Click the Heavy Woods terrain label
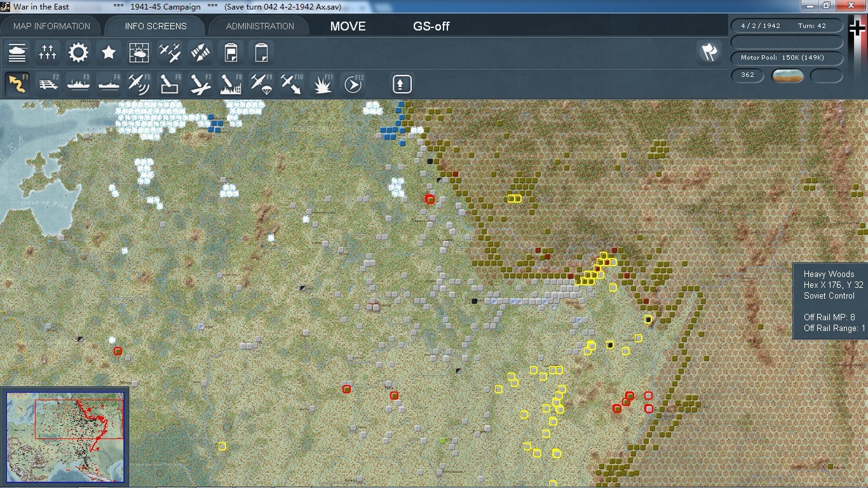The image size is (868, 488). pos(829,274)
